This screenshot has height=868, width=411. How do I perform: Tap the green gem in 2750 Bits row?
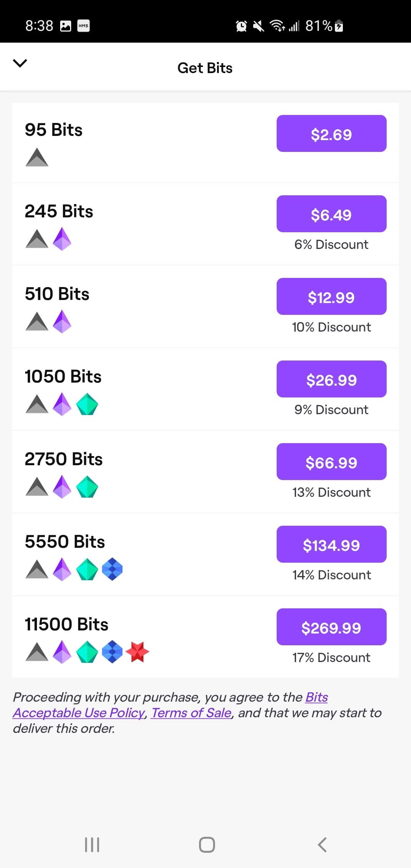pos(87,487)
